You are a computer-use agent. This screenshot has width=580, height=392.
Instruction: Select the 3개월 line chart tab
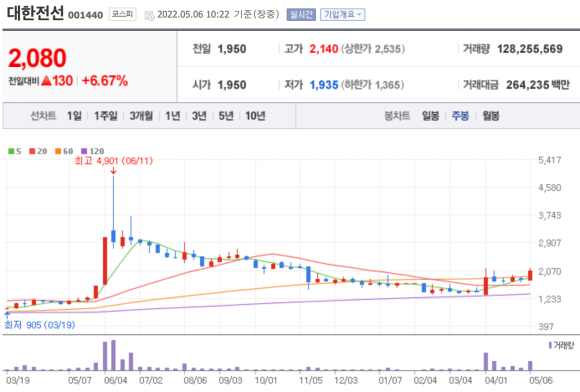pos(141,116)
